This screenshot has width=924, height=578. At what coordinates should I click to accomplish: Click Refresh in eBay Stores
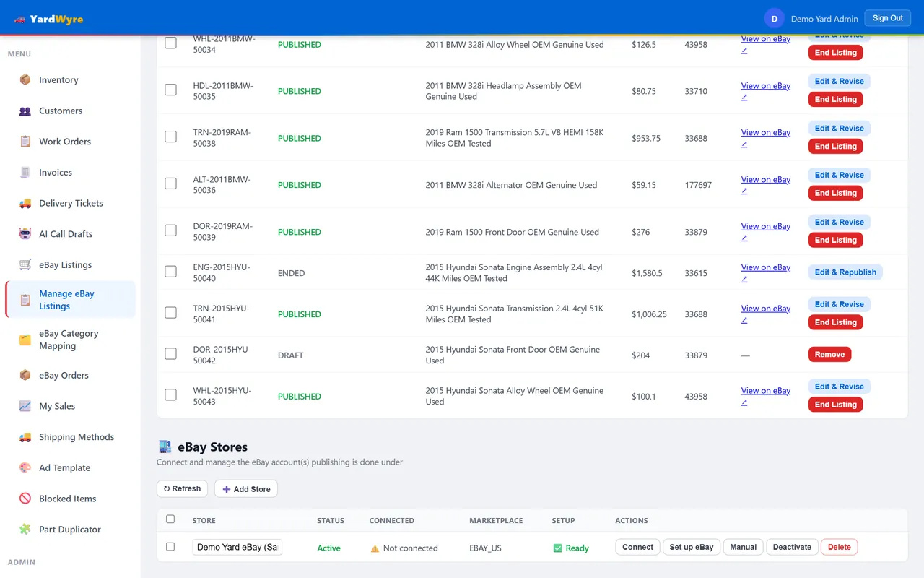[x=182, y=488]
